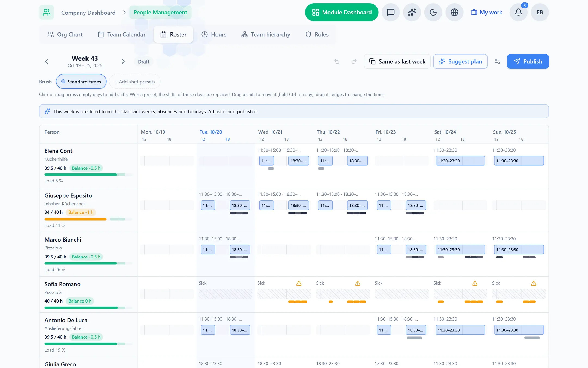The height and width of the screenshot is (368, 588).
Task: Click Same as last week button
Action: click(397, 61)
